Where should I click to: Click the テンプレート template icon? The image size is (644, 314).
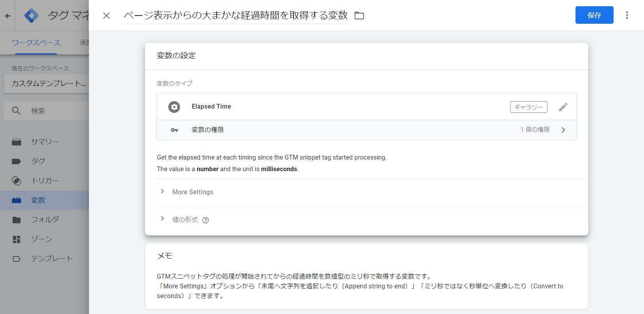point(16,259)
